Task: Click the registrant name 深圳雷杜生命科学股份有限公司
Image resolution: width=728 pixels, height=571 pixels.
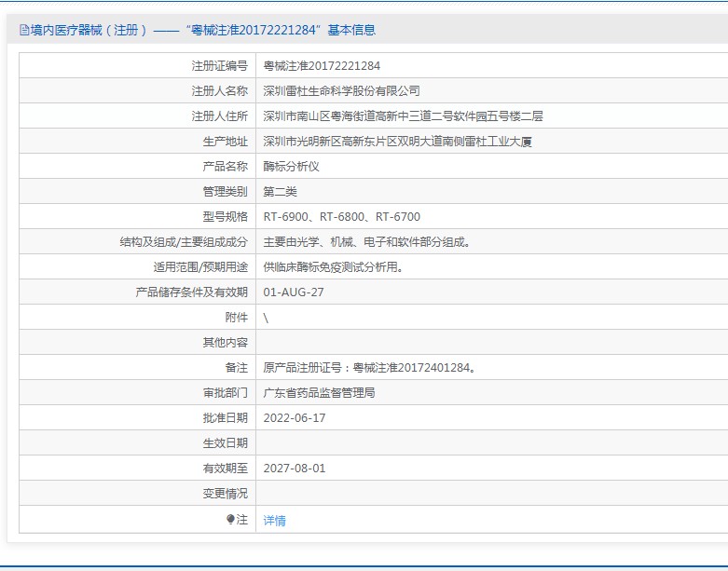Action: (x=342, y=91)
